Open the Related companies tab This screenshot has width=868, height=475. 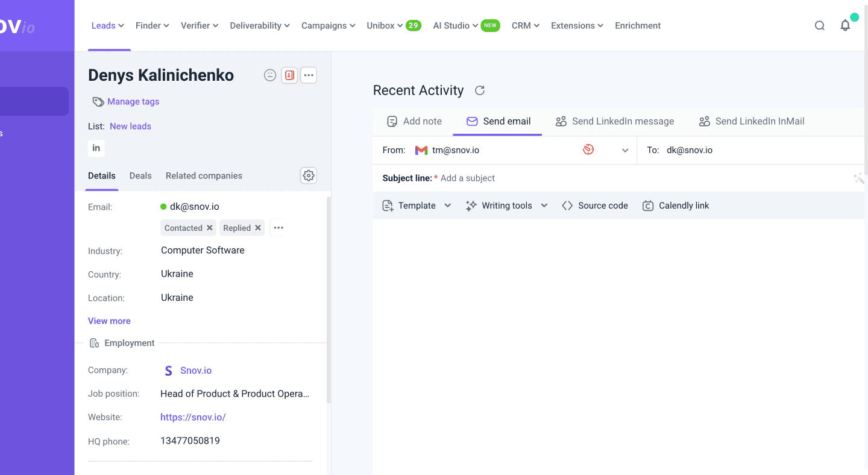click(x=204, y=175)
